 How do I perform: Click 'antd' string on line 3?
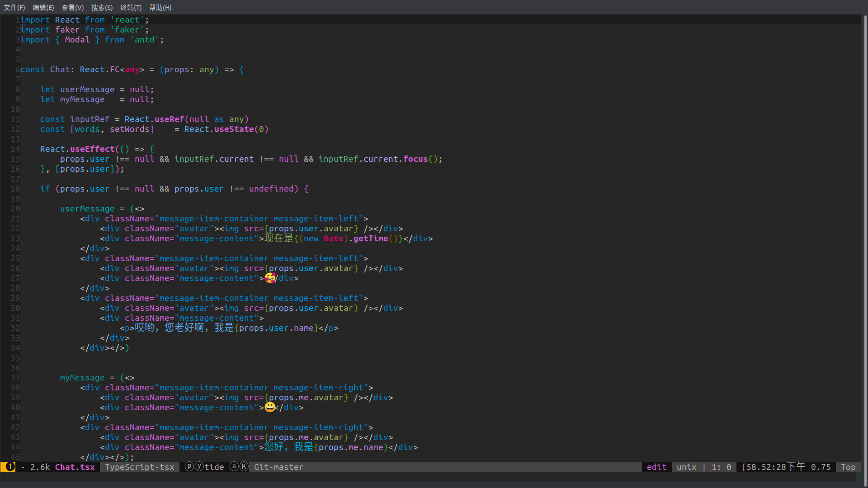coord(145,40)
